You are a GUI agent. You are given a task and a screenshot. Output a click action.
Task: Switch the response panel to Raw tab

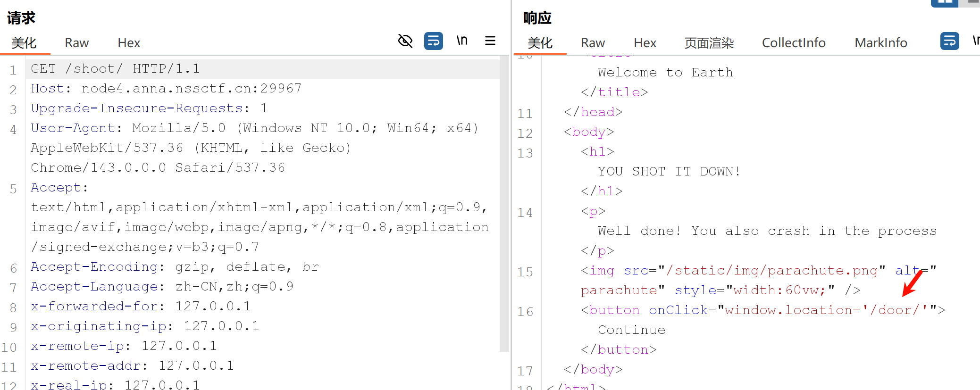point(593,43)
